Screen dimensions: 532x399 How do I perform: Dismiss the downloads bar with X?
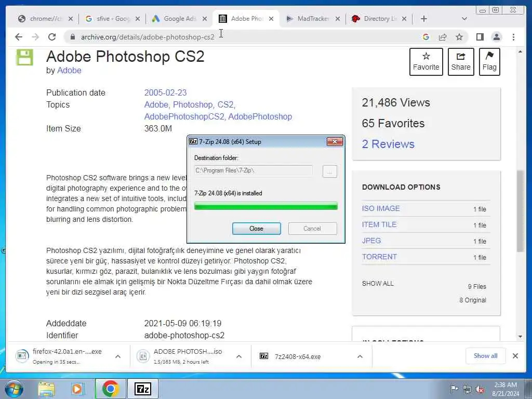pyautogui.click(x=515, y=356)
